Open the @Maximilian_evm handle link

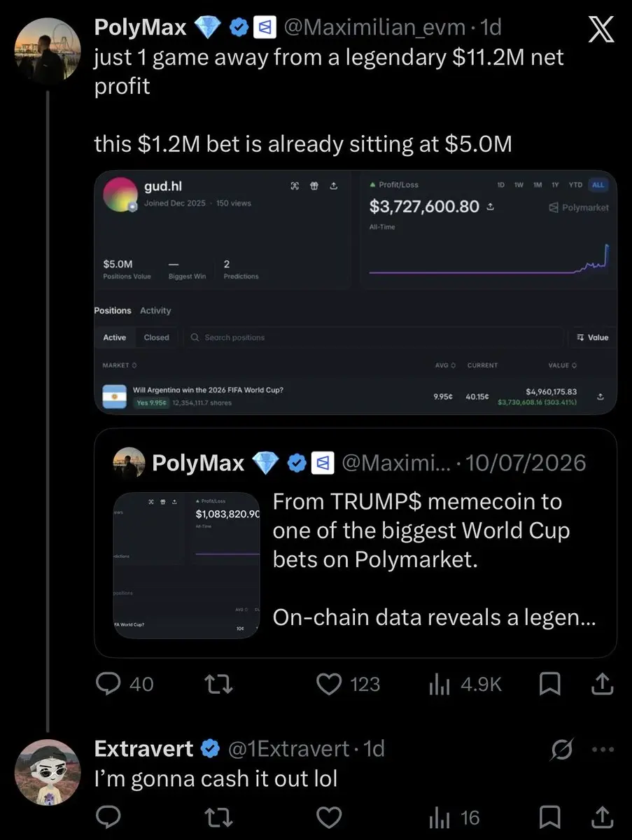(x=373, y=27)
